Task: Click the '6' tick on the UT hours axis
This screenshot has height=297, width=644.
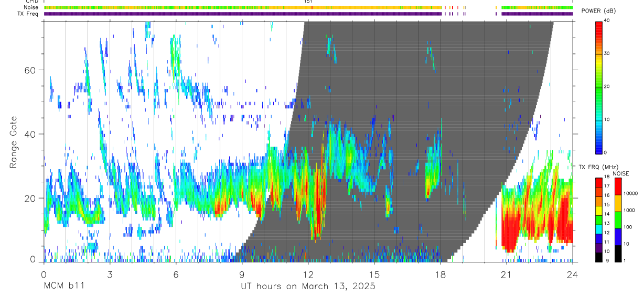Action: (x=176, y=274)
